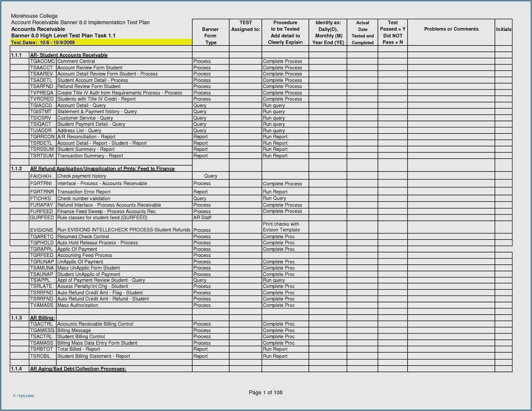
Task: Select the Print checks with Evision Template cell
Action: point(281,227)
